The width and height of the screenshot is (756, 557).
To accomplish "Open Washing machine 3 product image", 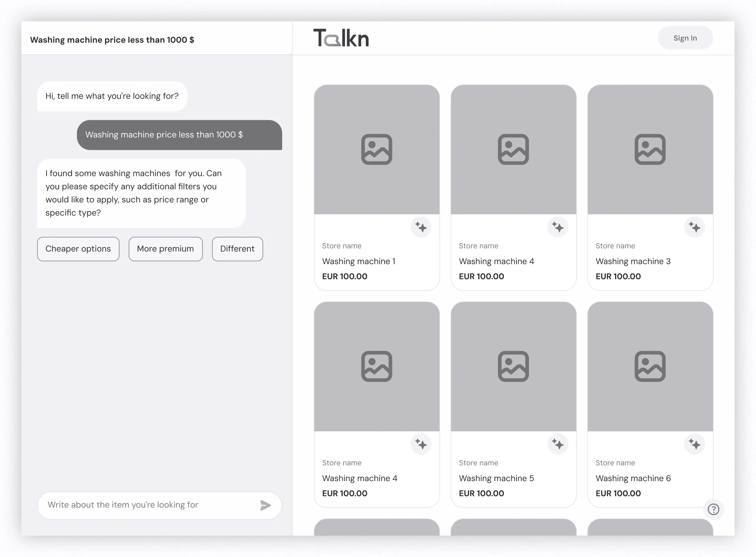I will 650,149.
